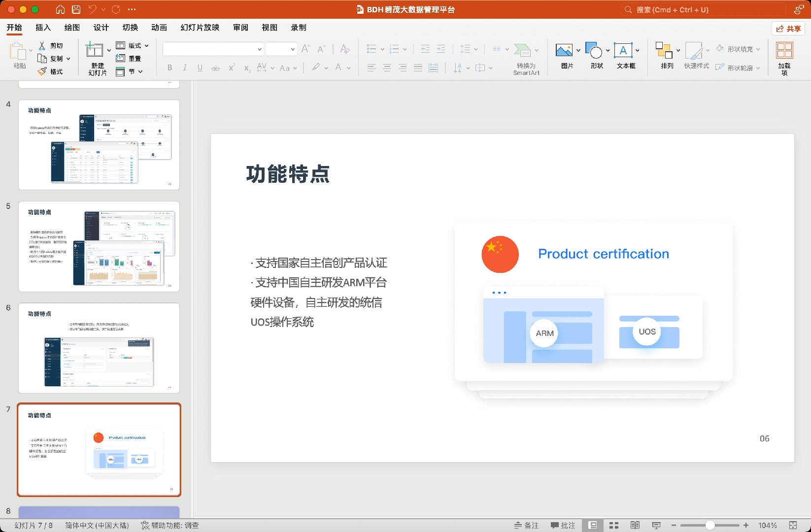Expand the Layout (版式) dropdown
The width and height of the screenshot is (811, 532).
tap(146, 45)
